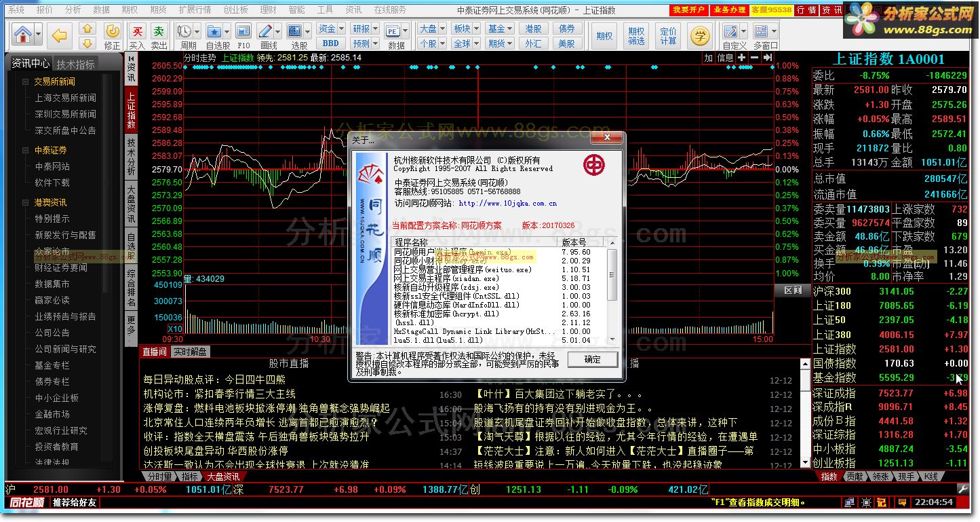
Task: Click the plus zoom icon above chart
Action: (741, 58)
